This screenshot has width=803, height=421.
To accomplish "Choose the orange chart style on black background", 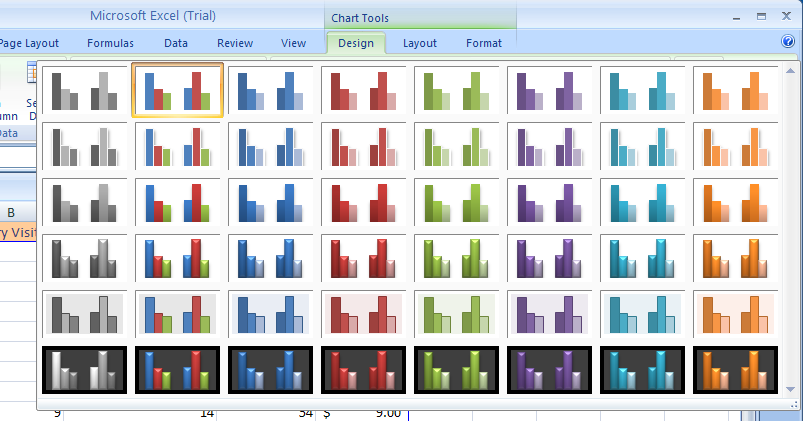I will (735, 370).
